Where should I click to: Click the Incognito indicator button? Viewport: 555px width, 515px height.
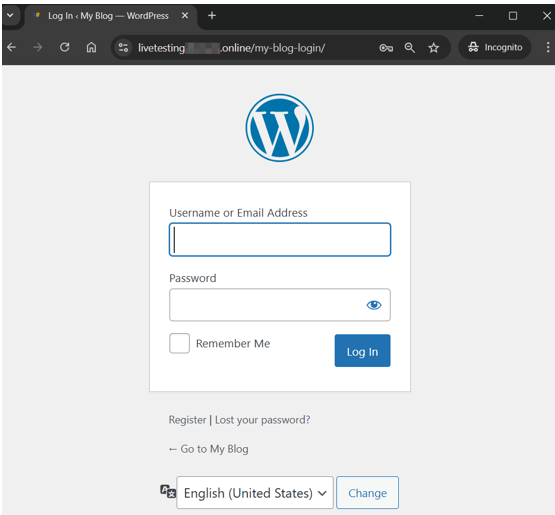(x=494, y=47)
